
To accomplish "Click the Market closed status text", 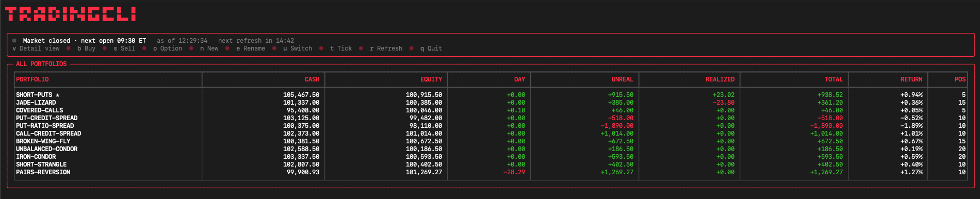I will [x=46, y=41].
